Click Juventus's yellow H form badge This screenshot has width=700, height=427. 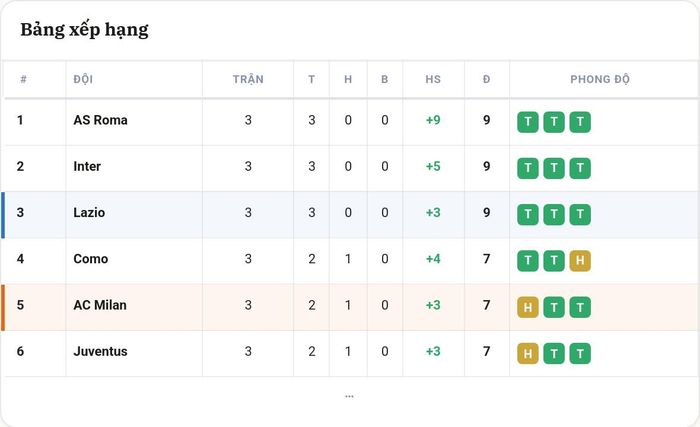click(528, 353)
